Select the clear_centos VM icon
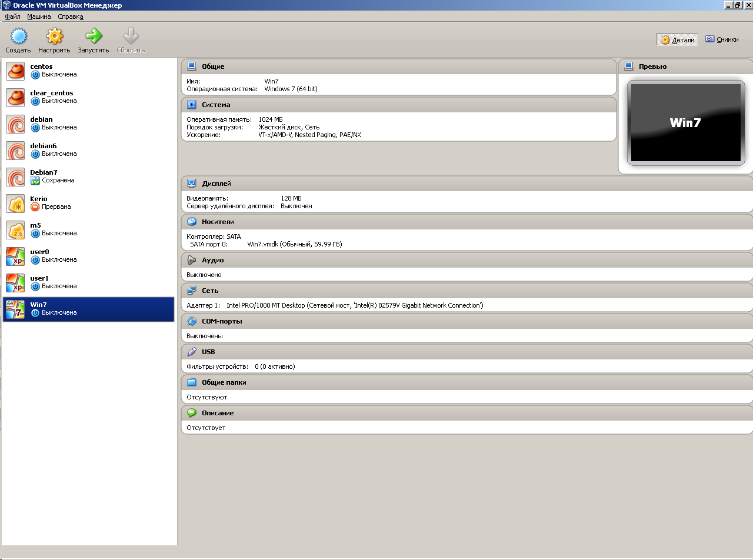Image resolution: width=753 pixels, height=560 pixels. coord(15,98)
